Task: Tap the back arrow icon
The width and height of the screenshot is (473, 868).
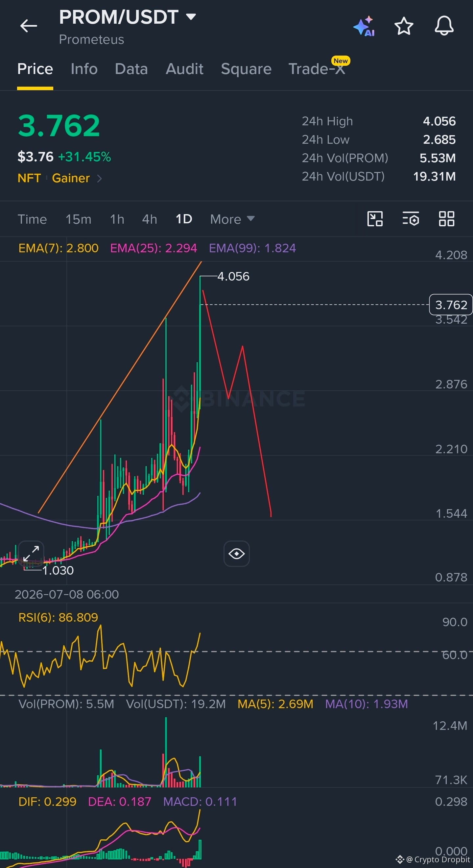Action: (29, 26)
